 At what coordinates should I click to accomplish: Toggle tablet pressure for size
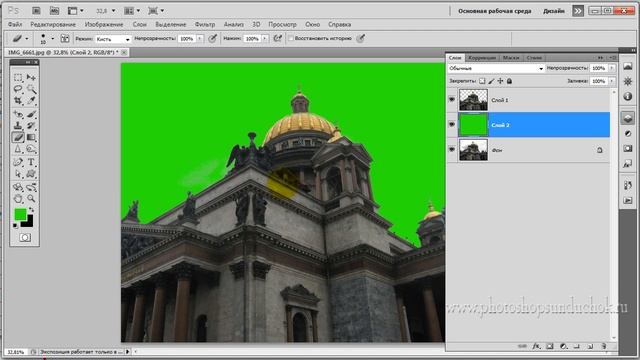point(360,38)
